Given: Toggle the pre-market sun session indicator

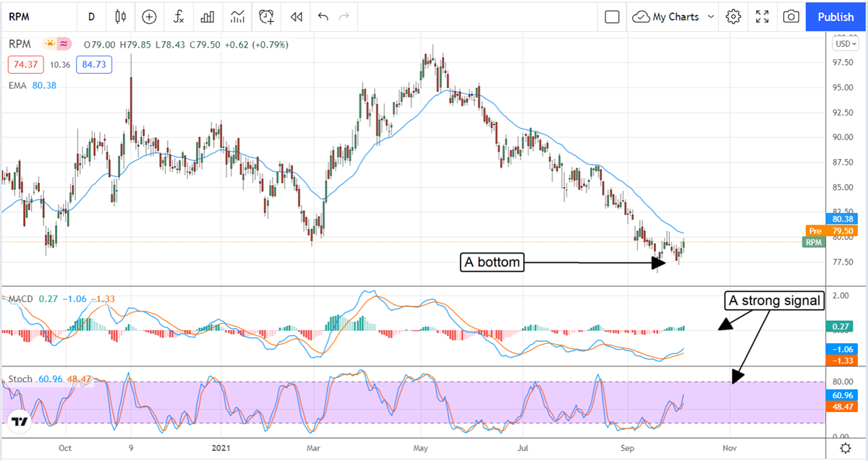Looking at the screenshot, I should pyautogui.click(x=50, y=45).
